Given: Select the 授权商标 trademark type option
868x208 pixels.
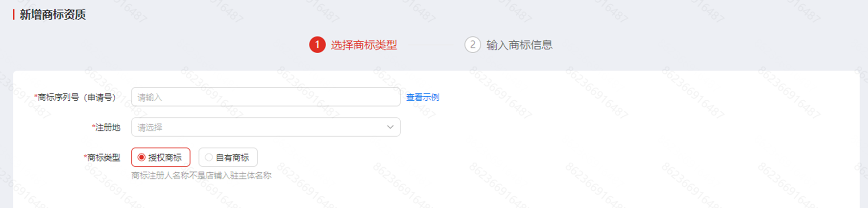Looking at the screenshot, I should point(161,158).
